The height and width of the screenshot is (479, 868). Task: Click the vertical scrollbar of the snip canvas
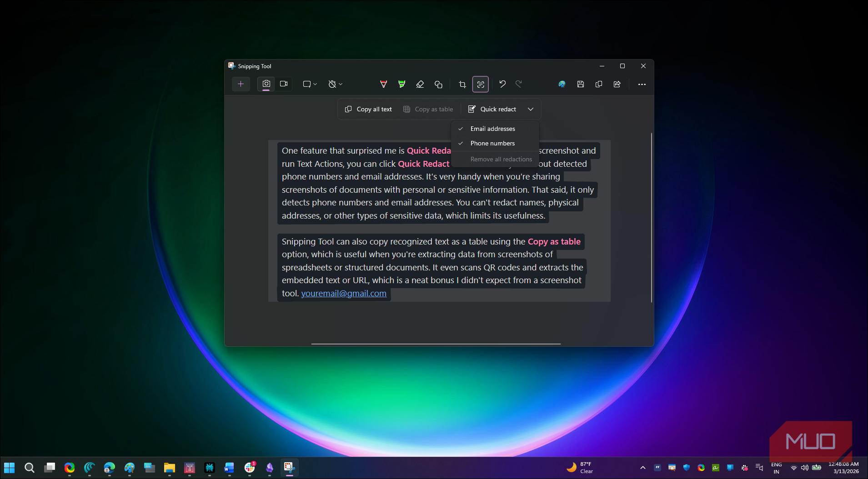[651, 217]
